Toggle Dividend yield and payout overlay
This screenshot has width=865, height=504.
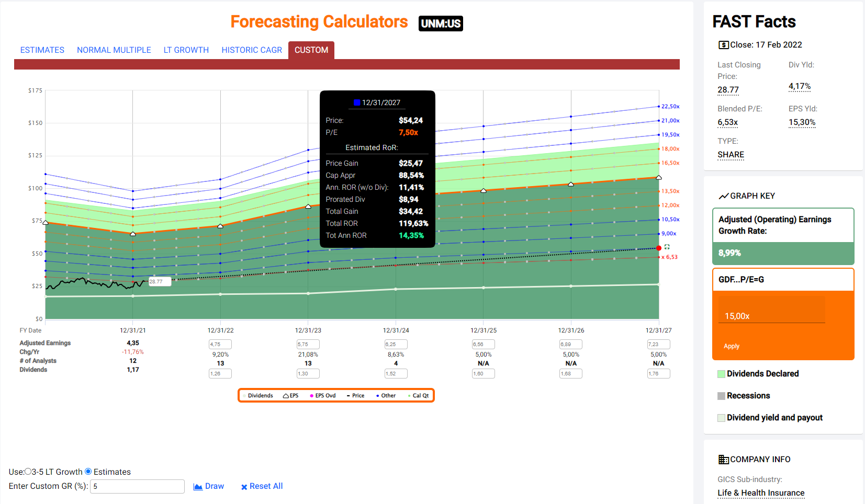click(722, 418)
